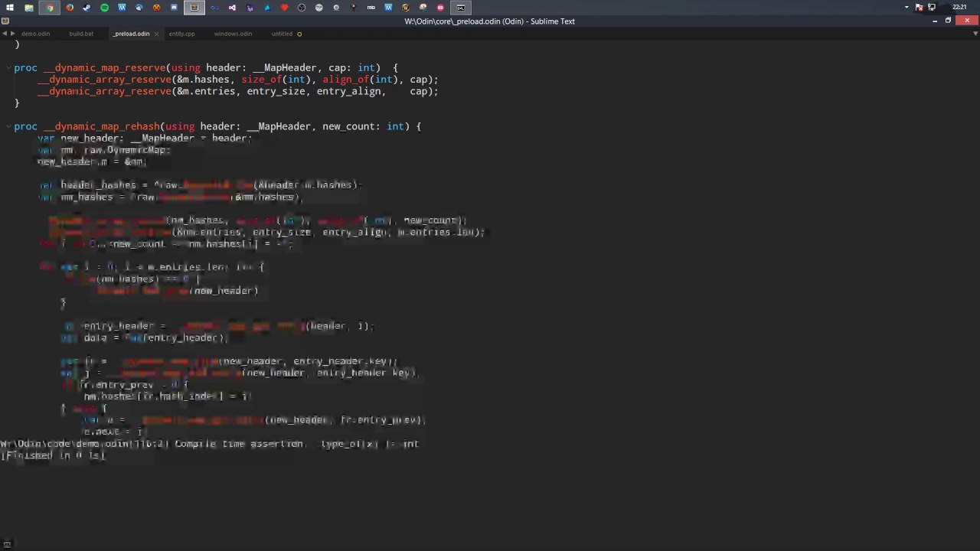This screenshot has height=551, width=980.
Task: Place cursor on '__dynamic_array_reserve(&m.hashes' line
Action: click(237, 80)
